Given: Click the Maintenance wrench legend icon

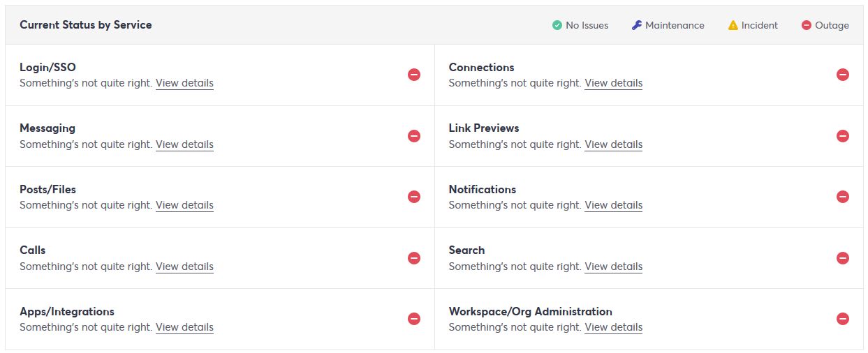Looking at the screenshot, I should 636,25.
